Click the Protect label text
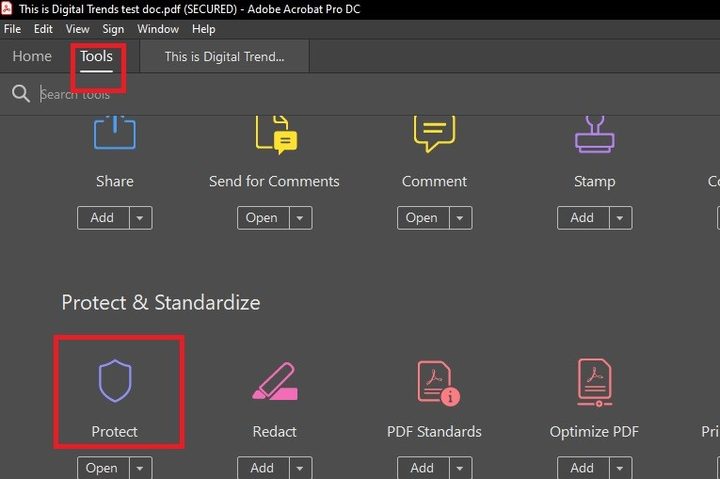720x479 pixels. pos(114,431)
